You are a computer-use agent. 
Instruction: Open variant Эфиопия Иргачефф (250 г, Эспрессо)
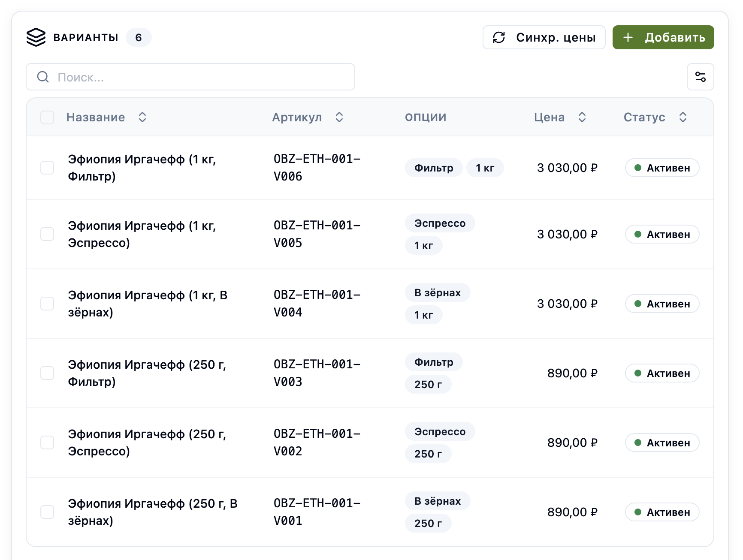(147, 443)
